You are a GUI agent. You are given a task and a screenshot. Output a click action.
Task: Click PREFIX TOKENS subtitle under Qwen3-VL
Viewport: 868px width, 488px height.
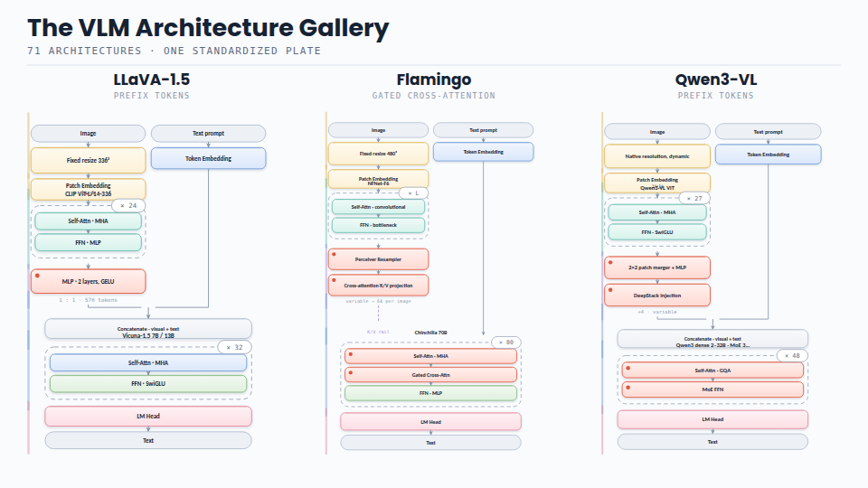pos(716,96)
